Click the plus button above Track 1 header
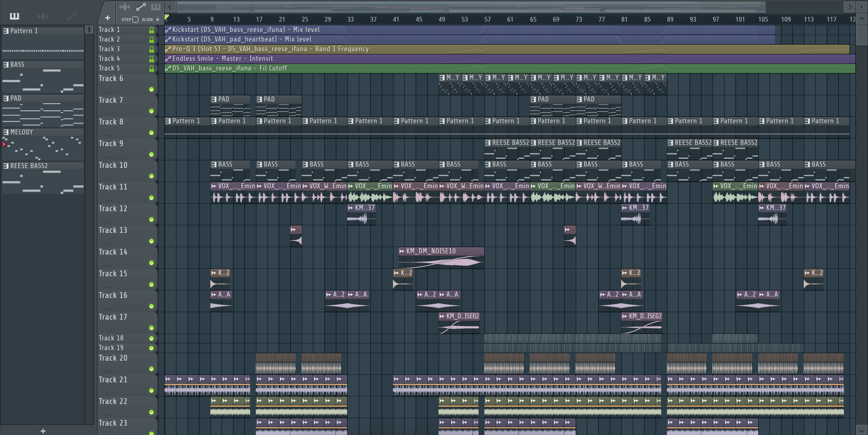The image size is (868, 435). pyautogui.click(x=108, y=18)
